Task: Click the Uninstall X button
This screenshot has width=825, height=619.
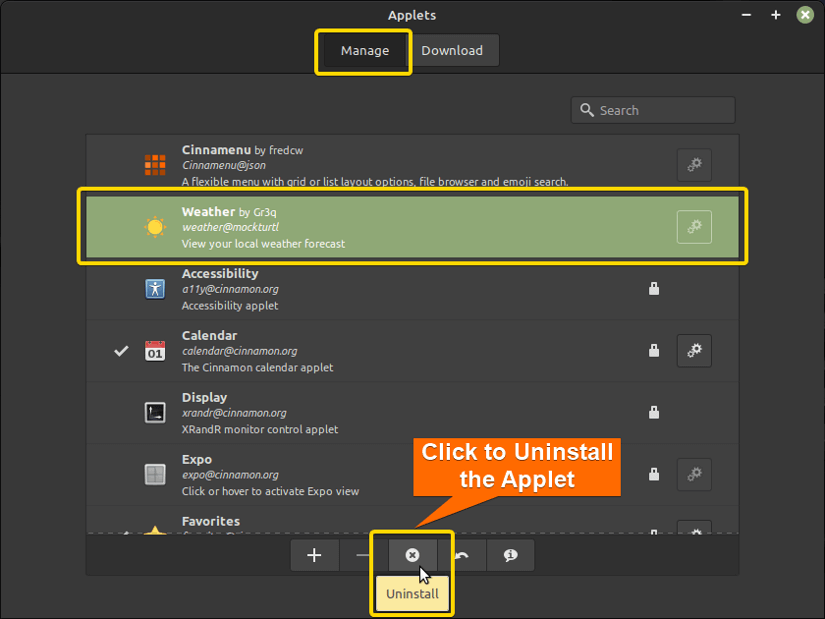Action: [x=412, y=555]
